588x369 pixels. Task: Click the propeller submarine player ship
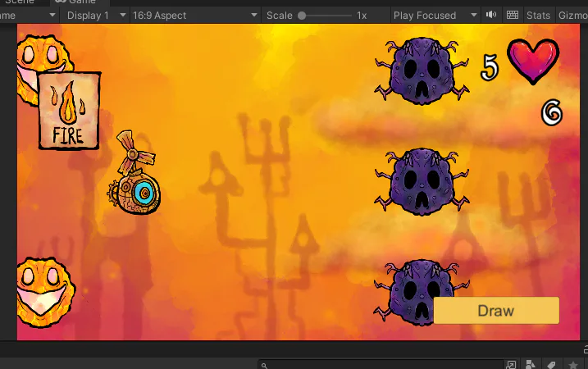(x=134, y=173)
